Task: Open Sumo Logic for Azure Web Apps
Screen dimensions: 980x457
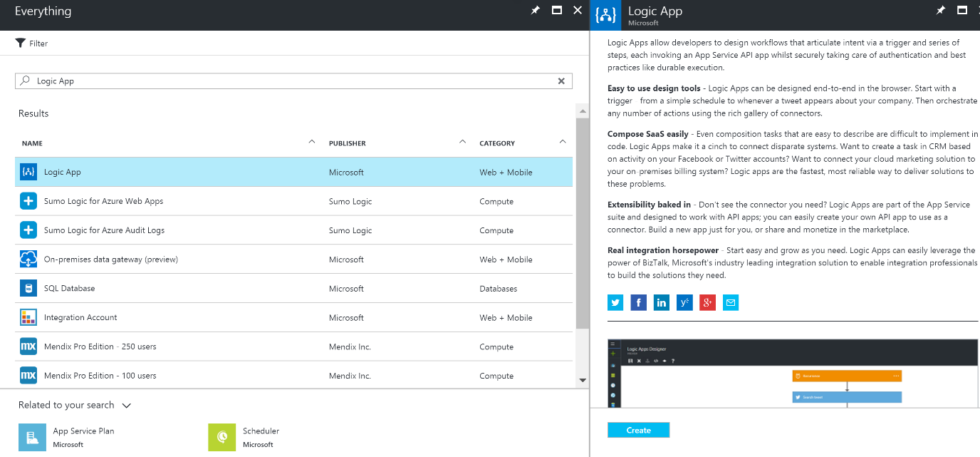Action: [x=103, y=201]
